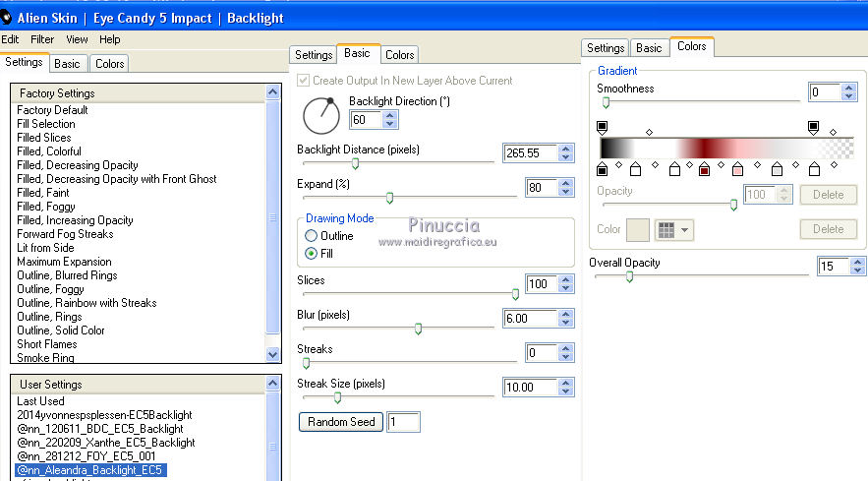
Task: Open the Edit menu
Action: [10, 39]
